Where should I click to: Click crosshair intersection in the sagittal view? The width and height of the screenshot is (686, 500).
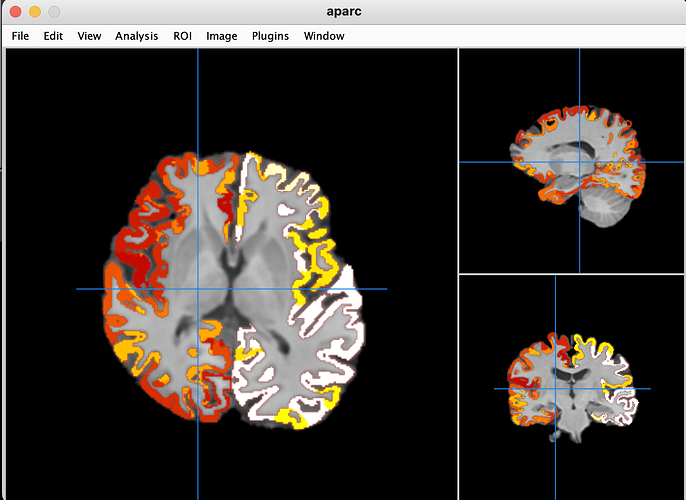(579, 162)
